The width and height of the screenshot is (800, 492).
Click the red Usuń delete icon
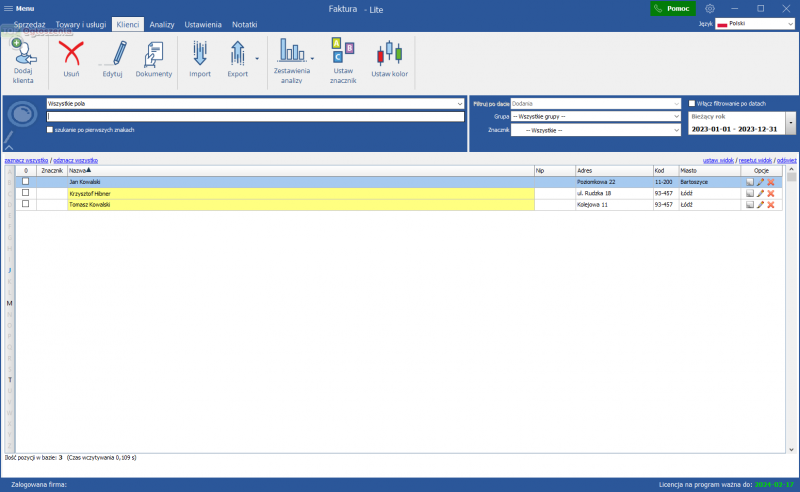[x=71, y=54]
